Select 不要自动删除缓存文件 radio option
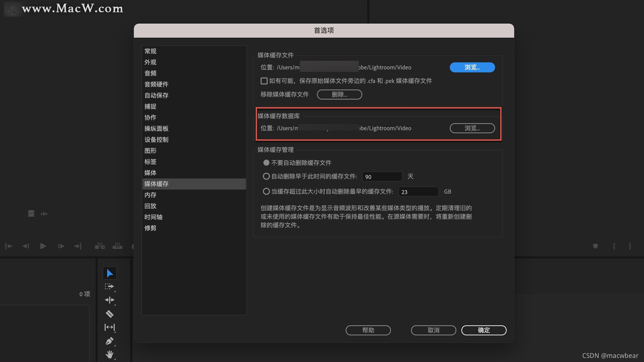The height and width of the screenshot is (362, 644). click(x=266, y=163)
